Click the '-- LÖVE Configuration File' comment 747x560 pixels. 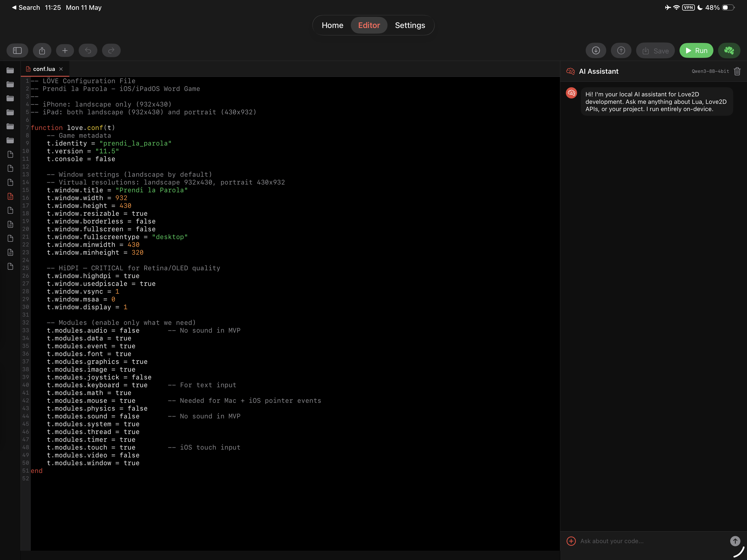83,81
